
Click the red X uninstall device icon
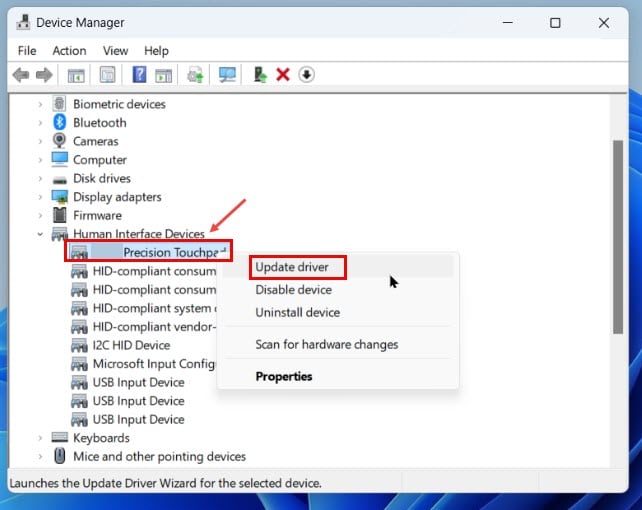click(283, 75)
